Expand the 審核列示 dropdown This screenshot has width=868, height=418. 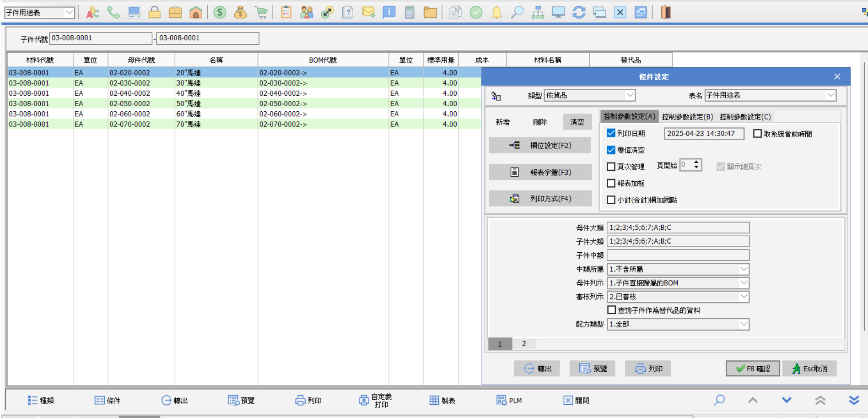[x=744, y=297]
